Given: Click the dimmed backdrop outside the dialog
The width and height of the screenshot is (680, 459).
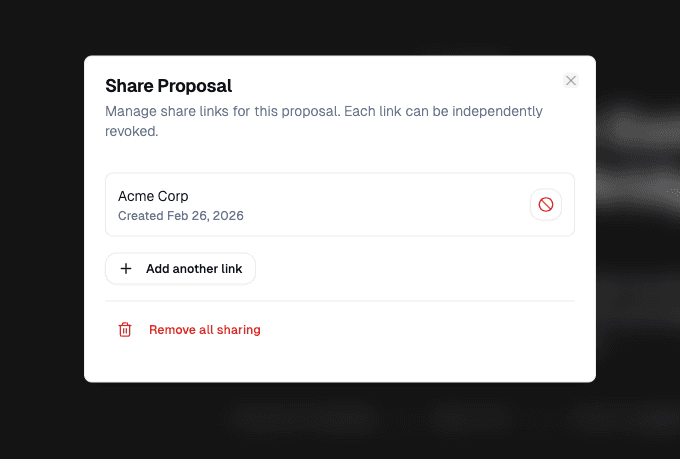Looking at the screenshot, I should tap(40, 230).
